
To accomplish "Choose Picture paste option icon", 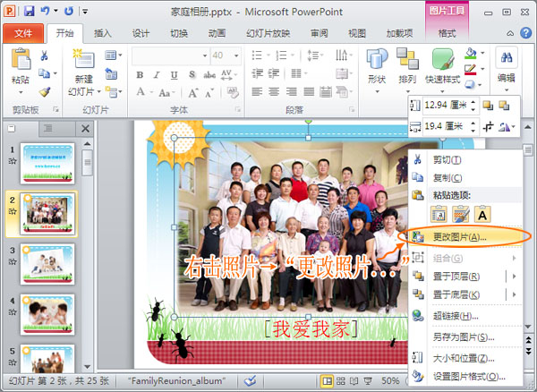I will [461, 214].
